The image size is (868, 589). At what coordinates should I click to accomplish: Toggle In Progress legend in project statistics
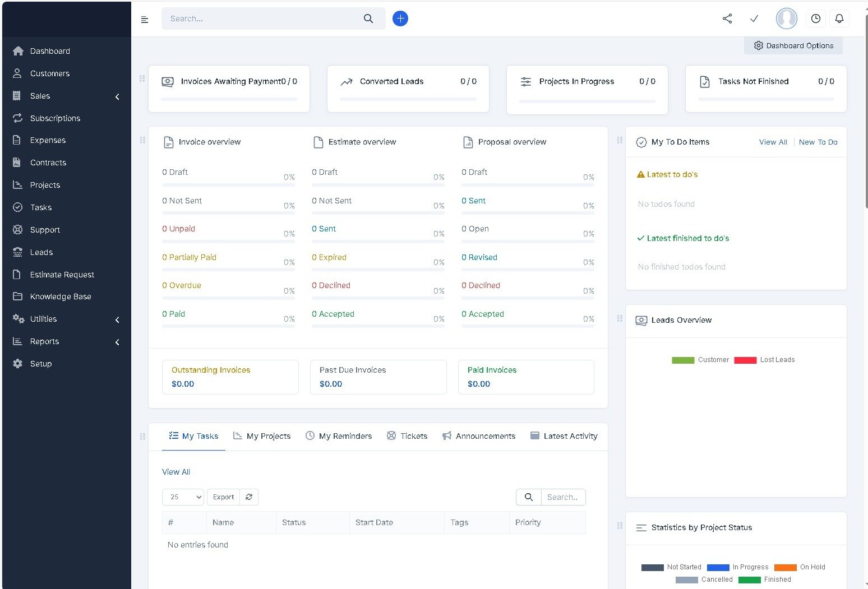tap(738, 567)
